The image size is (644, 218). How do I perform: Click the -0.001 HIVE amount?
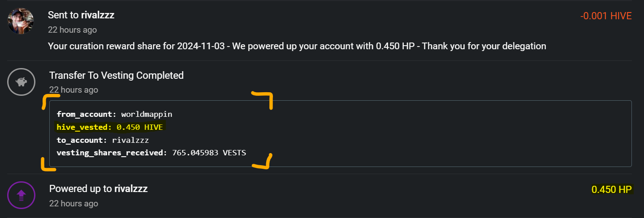tap(606, 16)
